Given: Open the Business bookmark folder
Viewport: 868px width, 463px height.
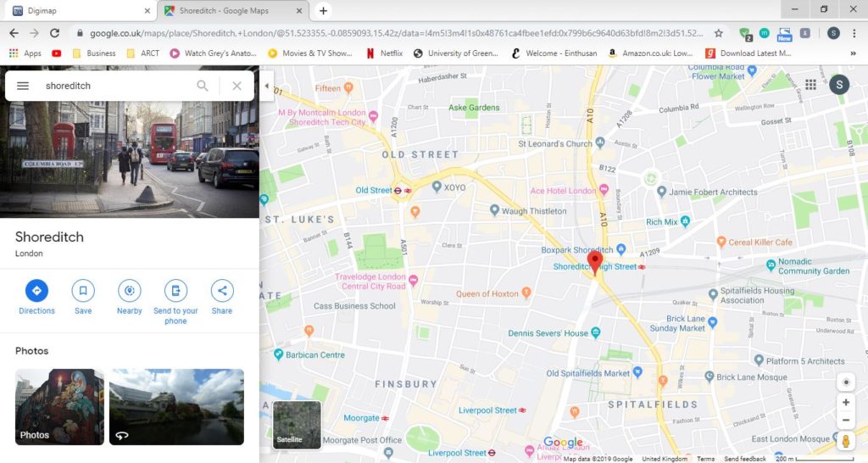Looking at the screenshot, I should (94, 53).
